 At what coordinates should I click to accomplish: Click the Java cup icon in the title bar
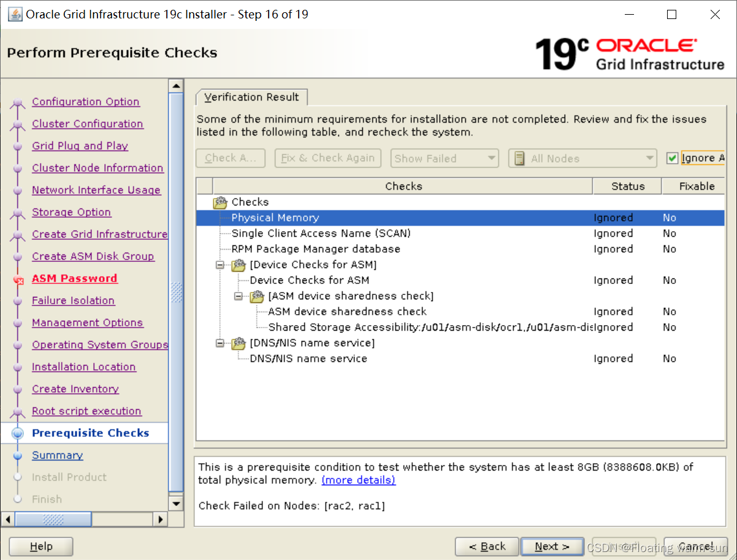tap(14, 13)
